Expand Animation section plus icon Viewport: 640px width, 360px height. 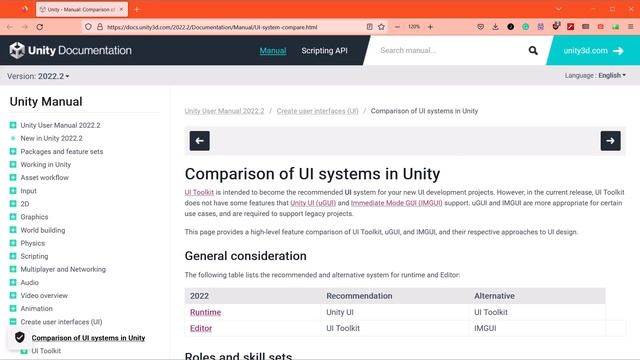[13, 308]
